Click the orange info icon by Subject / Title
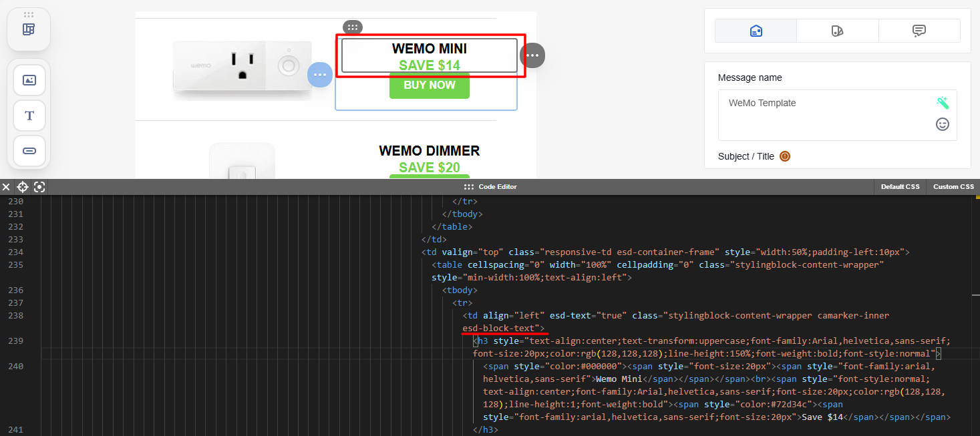Image resolution: width=980 pixels, height=436 pixels. click(x=785, y=156)
